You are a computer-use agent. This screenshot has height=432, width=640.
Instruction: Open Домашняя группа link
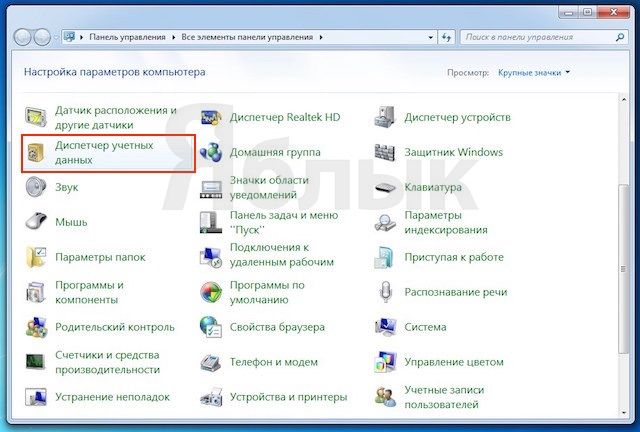point(275,152)
